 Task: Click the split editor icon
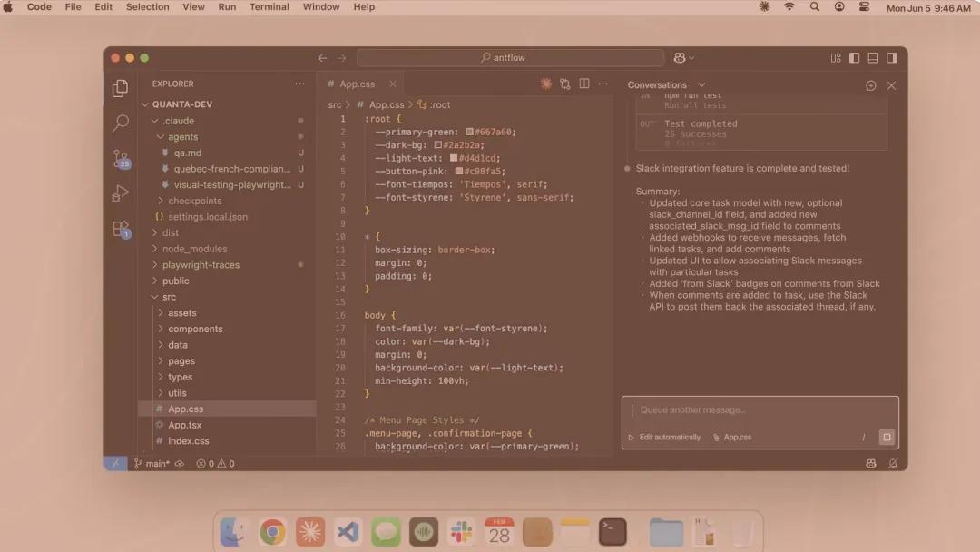pos(584,84)
